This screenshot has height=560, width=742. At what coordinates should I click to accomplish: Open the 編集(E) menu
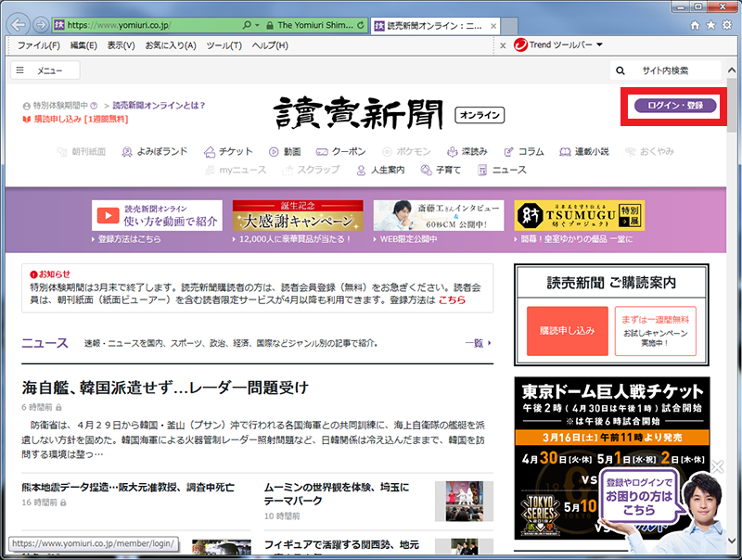83,45
